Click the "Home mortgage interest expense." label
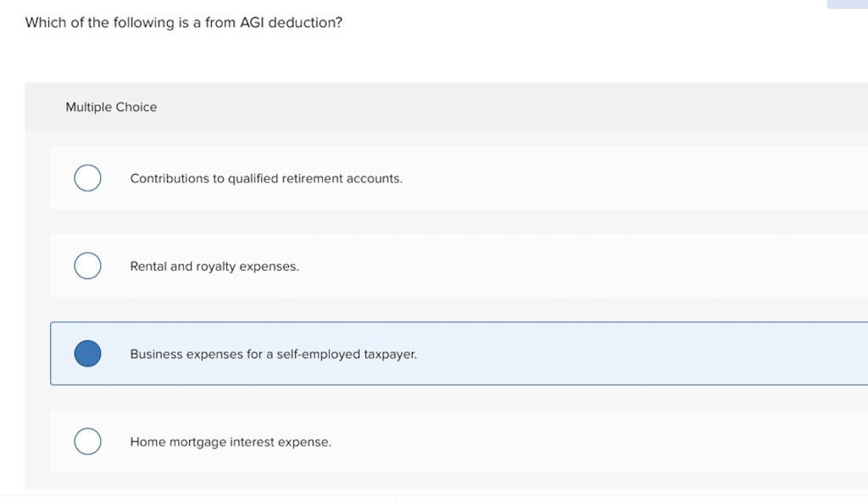Image resolution: width=868 pixels, height=504 pixels. [231, 442]
